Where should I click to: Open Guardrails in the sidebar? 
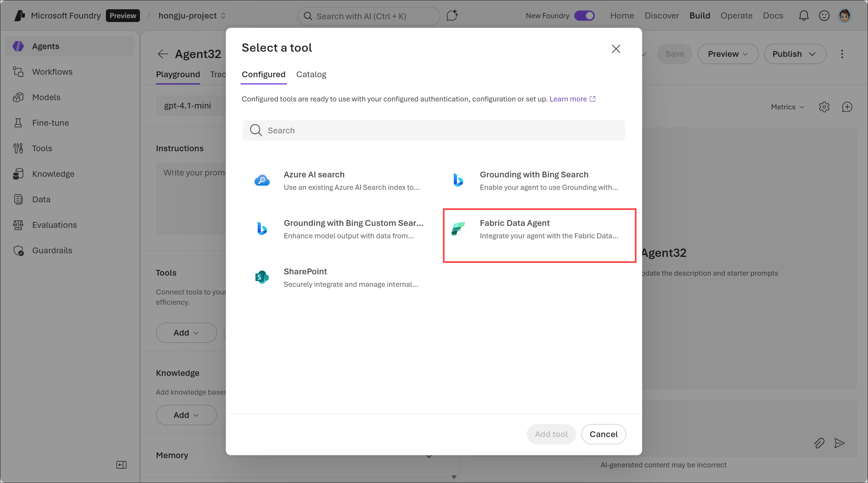[52, 250]
